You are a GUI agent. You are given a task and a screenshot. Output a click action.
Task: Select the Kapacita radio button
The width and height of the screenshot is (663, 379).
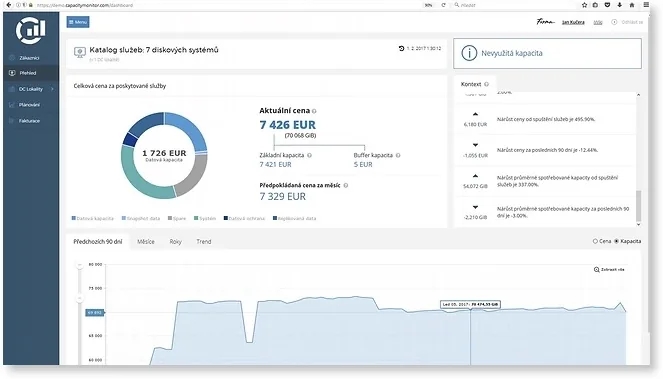[616, 241]
